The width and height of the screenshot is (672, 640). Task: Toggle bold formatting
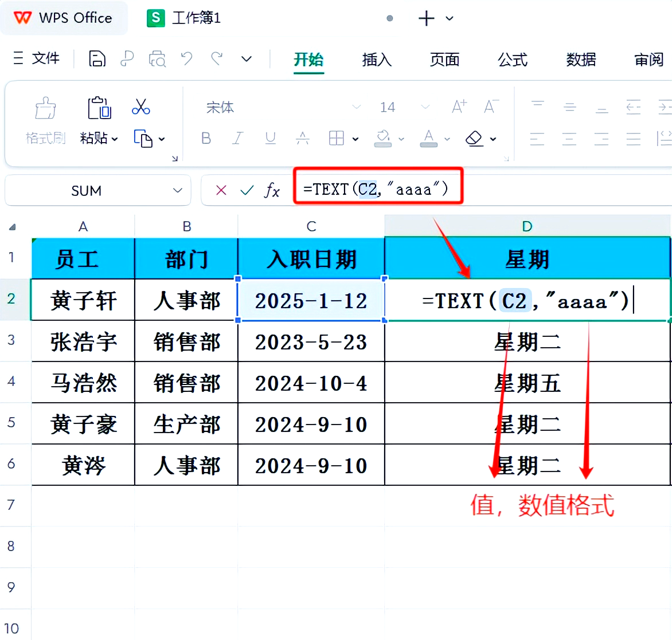(206, 138)
